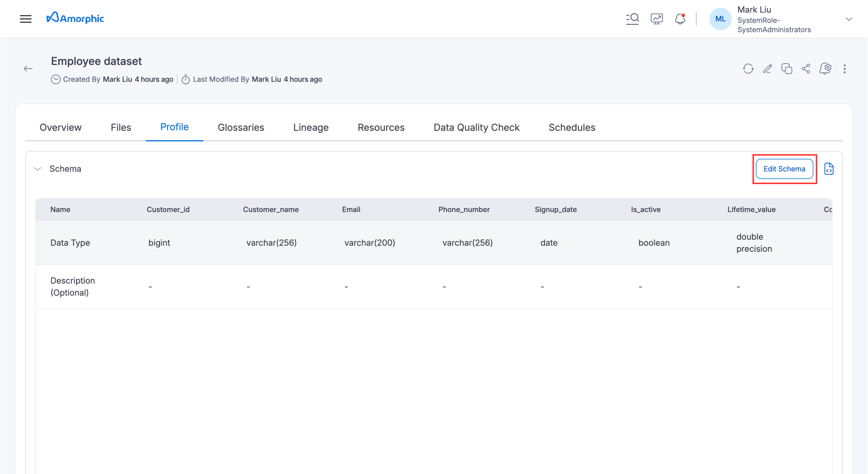This screenshot has height=474, width=868.
Task: Click the schema JSON file icon
Action: 829,169
